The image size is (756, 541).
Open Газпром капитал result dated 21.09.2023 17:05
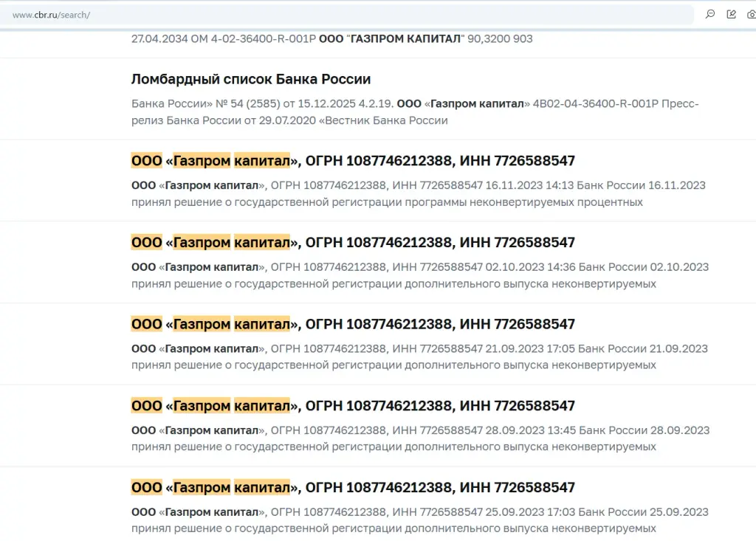point(353,324)
